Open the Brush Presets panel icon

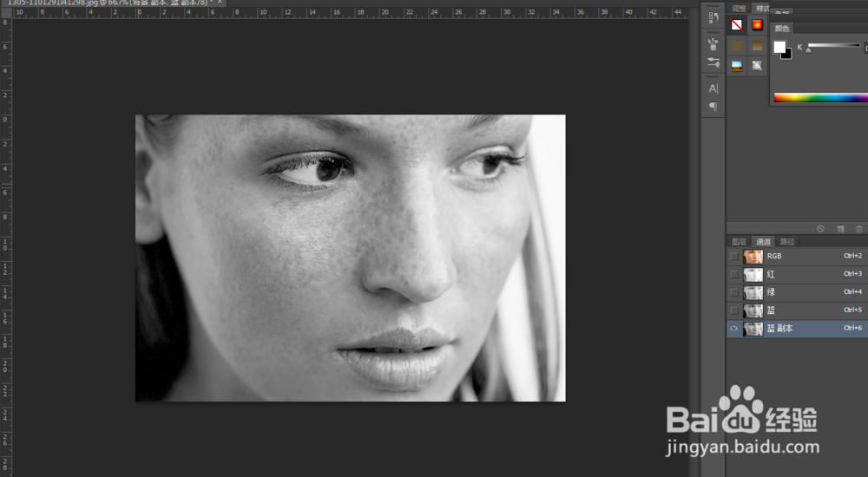click(x=713, y=43)
